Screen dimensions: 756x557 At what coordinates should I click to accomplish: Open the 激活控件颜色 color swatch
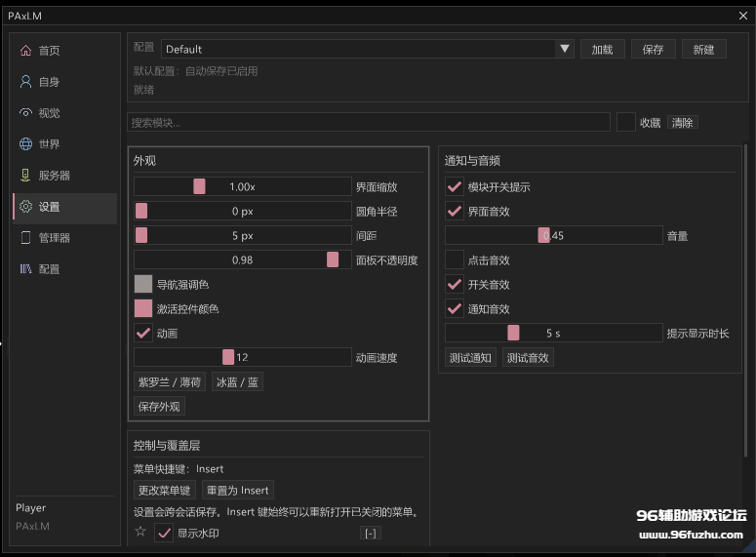click(143, 308)
